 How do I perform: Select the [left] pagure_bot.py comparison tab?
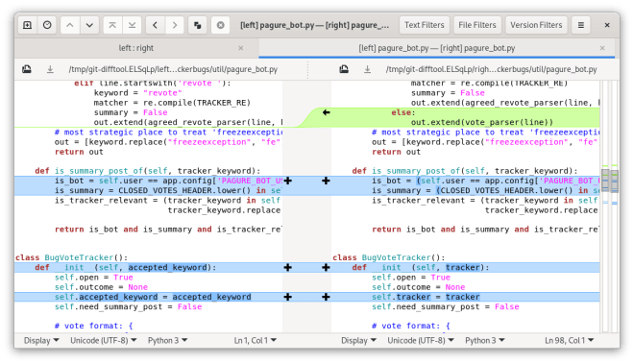pos(437,48)
